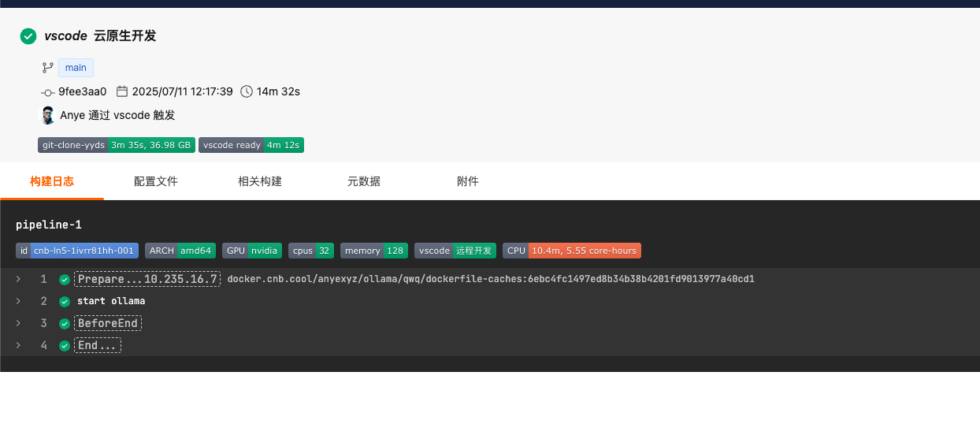The width and height of the screenshot is (980, 435).
Task: Expand the BeforeEnd log step
Action: pos(18,323)
